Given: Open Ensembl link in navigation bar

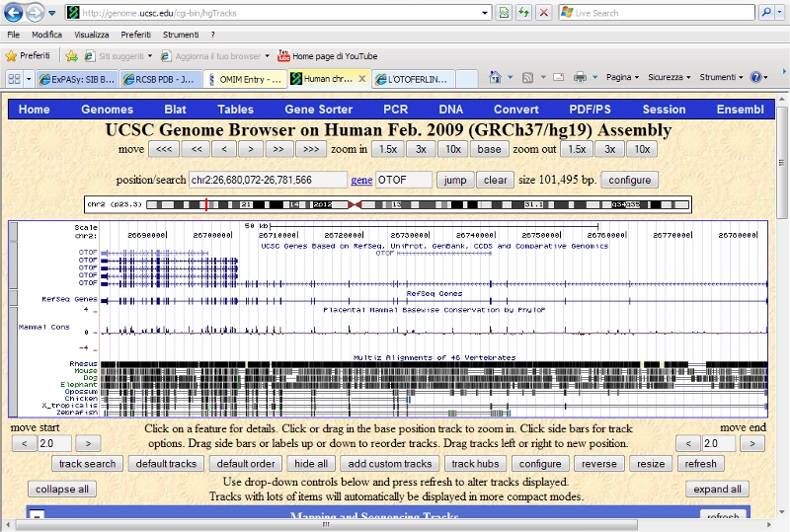Looking at the screenshot, I should pos(740,110).
